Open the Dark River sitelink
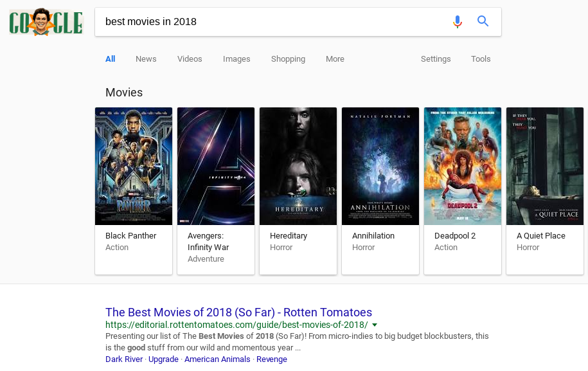 click(x=124, y=359)
